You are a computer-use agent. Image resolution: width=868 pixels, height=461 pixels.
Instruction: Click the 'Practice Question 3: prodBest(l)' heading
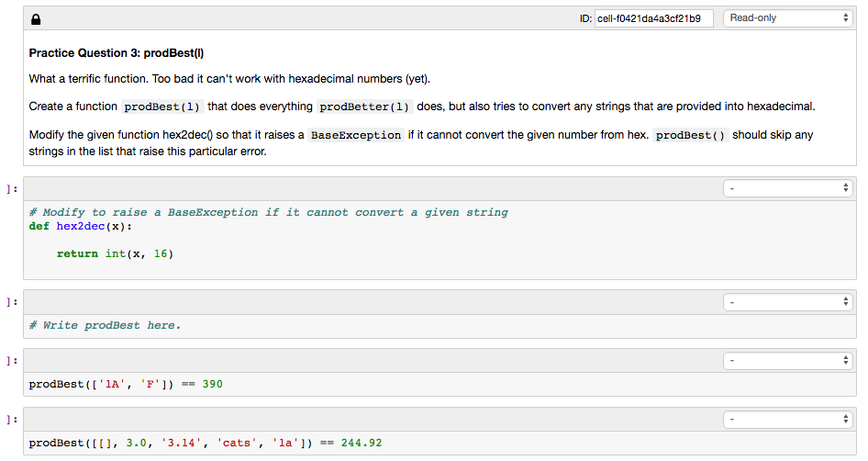coord(117,53)
